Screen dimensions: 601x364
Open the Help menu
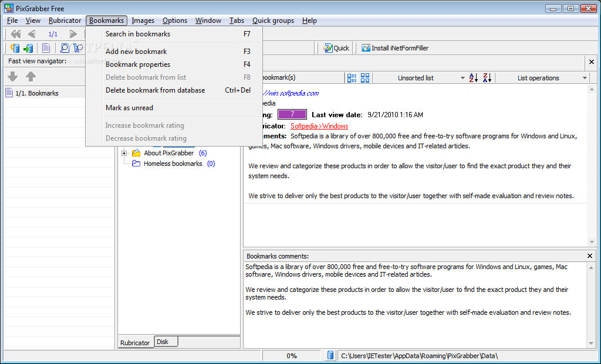click(x=309, y=21)
